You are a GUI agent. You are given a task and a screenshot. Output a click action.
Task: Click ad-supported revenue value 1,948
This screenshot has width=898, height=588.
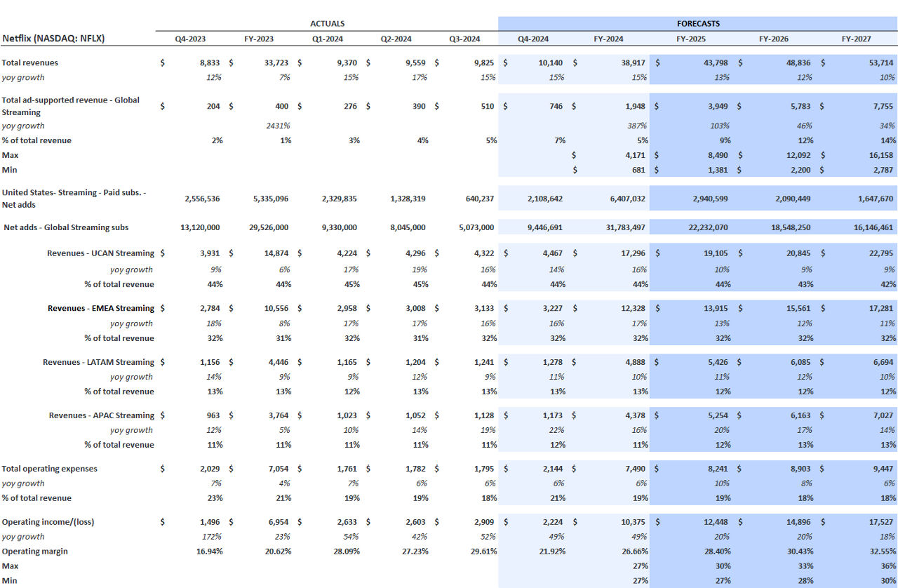[634, 107]
